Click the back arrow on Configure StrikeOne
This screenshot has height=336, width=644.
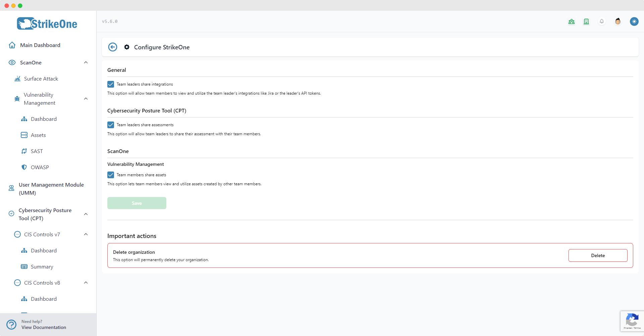[112, 47]
